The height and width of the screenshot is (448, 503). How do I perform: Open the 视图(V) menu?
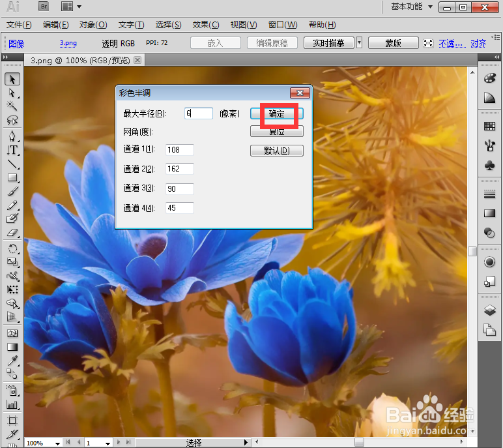click(x=244, y=25)
